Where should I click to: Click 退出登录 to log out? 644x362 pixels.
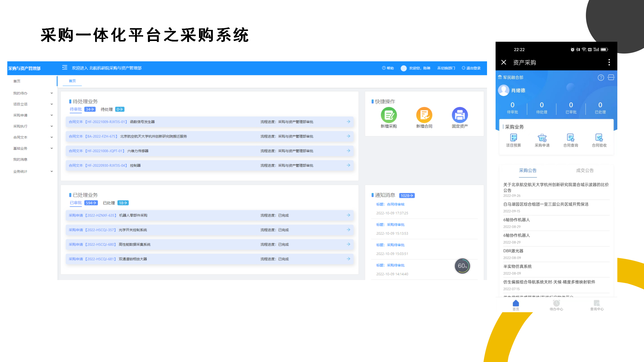[x=471, y=68]
